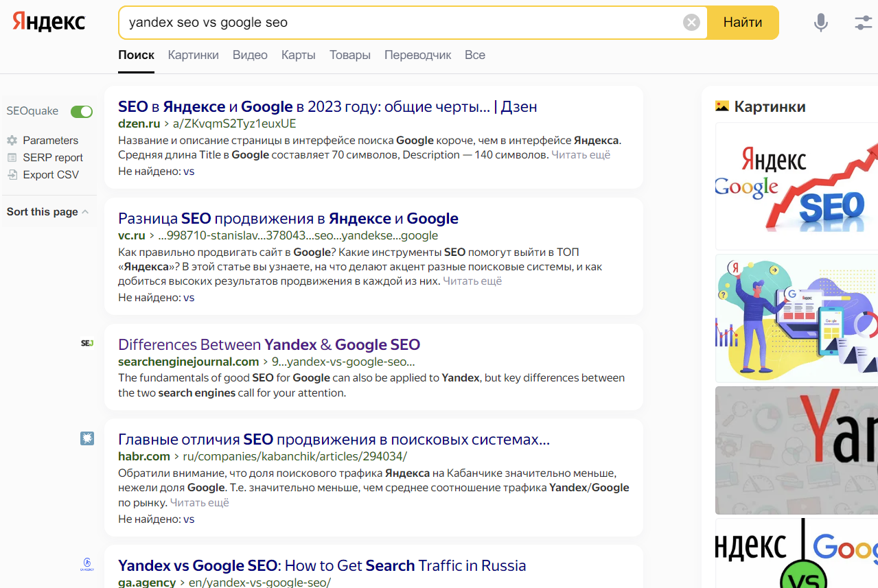Open the searchenginejournal.com result link
The width and height of the screenshot is (878, 588).
point(268,344)
